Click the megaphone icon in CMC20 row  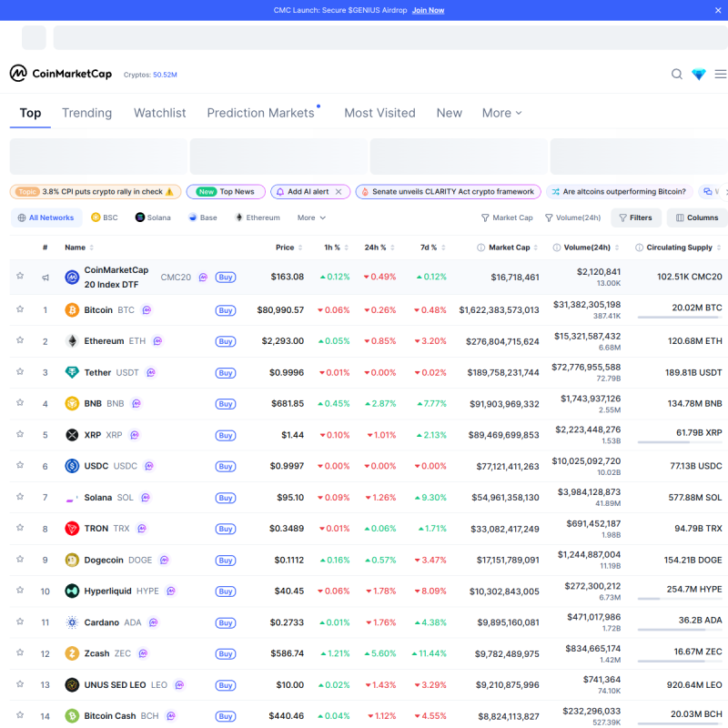click(x=45, y=278)
